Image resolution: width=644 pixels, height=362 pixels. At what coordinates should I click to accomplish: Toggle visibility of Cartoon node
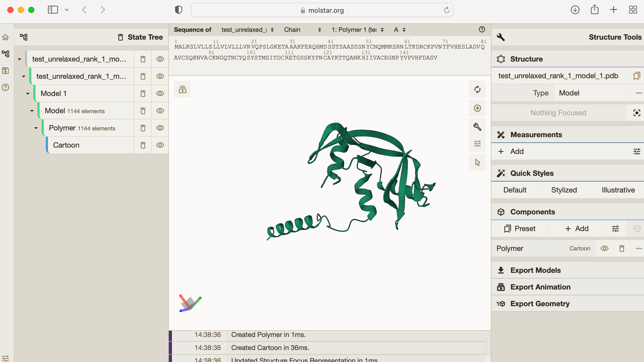coord(160,145)
